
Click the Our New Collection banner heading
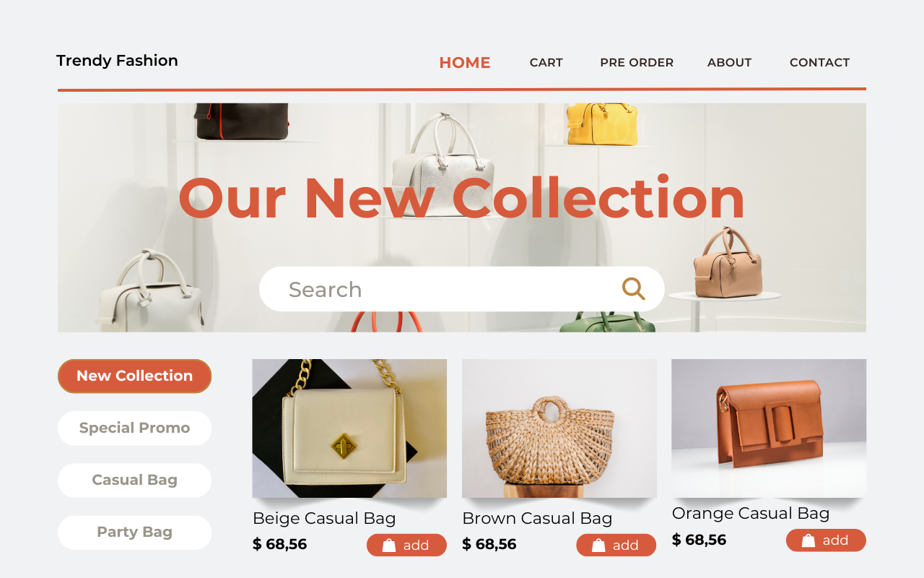pyautogui.click(x=461, y=197)
